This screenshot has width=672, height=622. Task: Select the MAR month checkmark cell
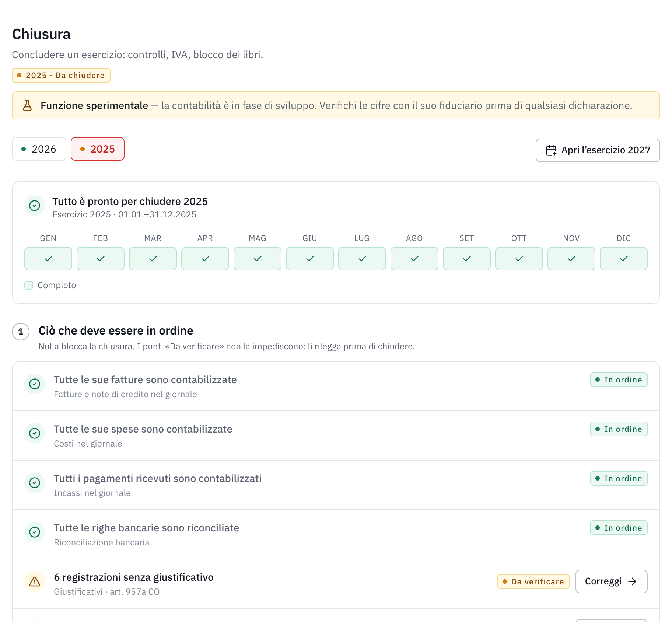[x=153, y=259]
